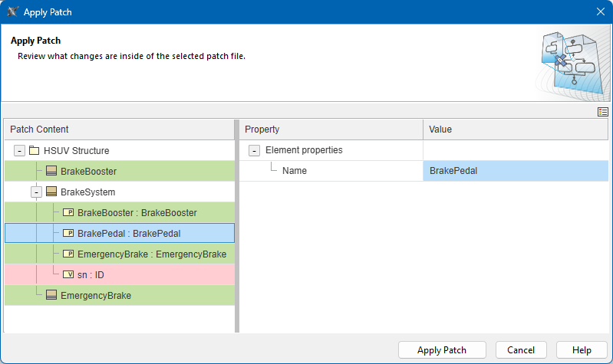
Task: Open the properties display options icon
Action: click(603, 112)
